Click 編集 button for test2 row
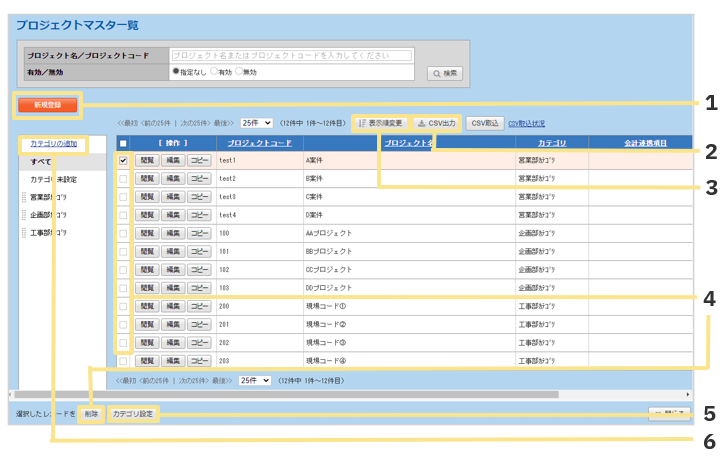Viewport: 728px width, 471px height. [x=173, y=178]
